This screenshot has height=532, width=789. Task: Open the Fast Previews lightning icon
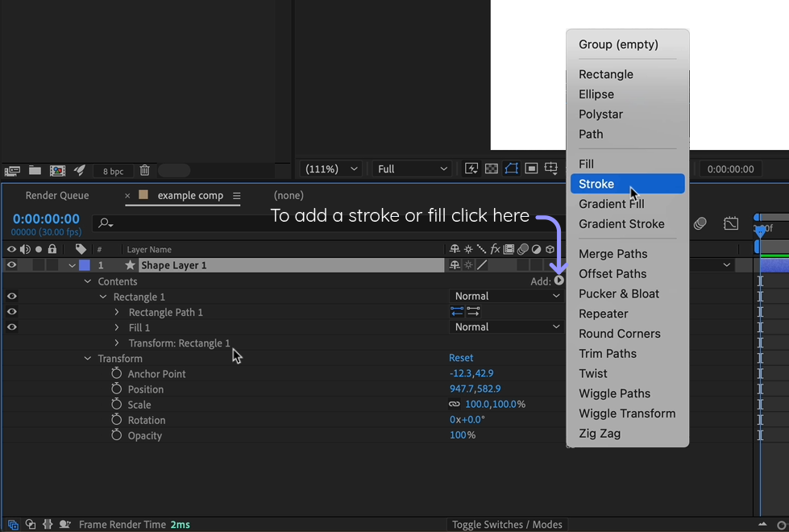[471, 168]
